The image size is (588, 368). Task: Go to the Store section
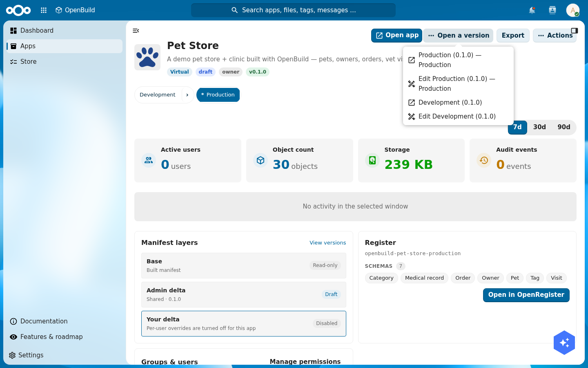point(65,62)
